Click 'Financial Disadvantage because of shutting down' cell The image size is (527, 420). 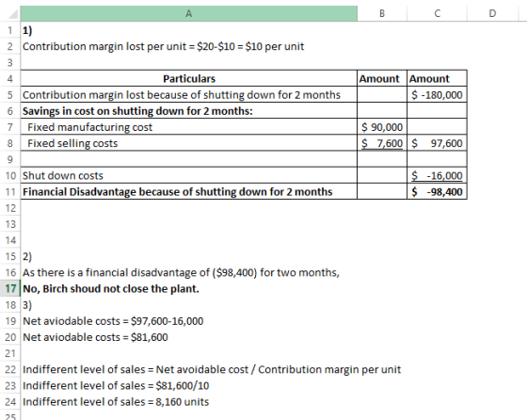tap(189, 192)
